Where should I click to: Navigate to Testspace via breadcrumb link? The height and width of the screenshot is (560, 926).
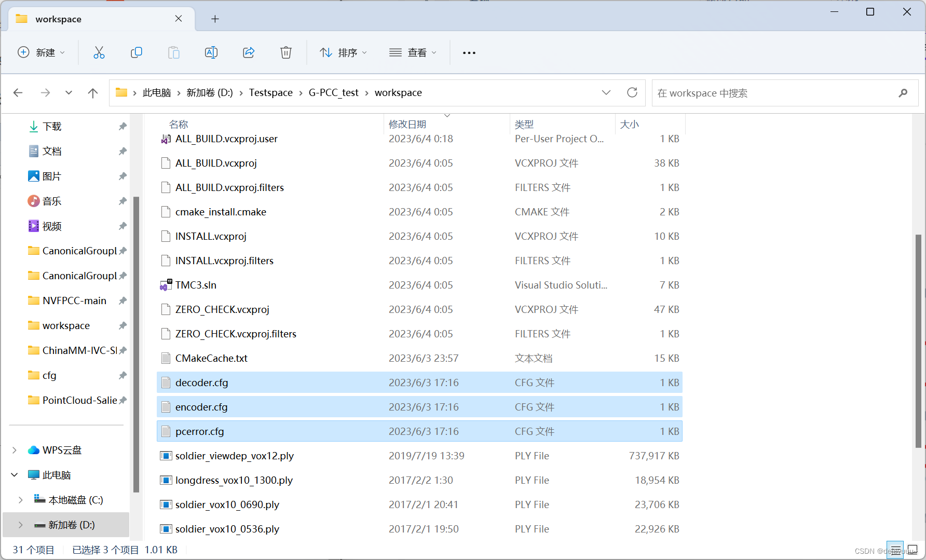[x=270, y=92]
